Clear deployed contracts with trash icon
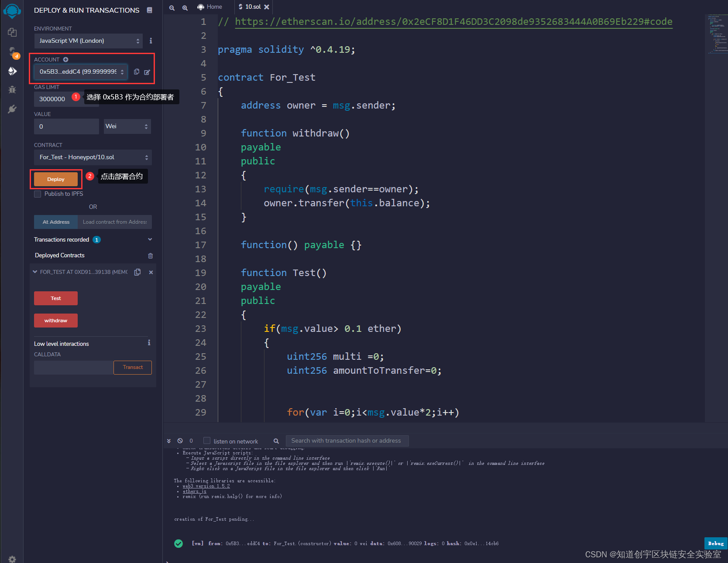 click(151, 256)
